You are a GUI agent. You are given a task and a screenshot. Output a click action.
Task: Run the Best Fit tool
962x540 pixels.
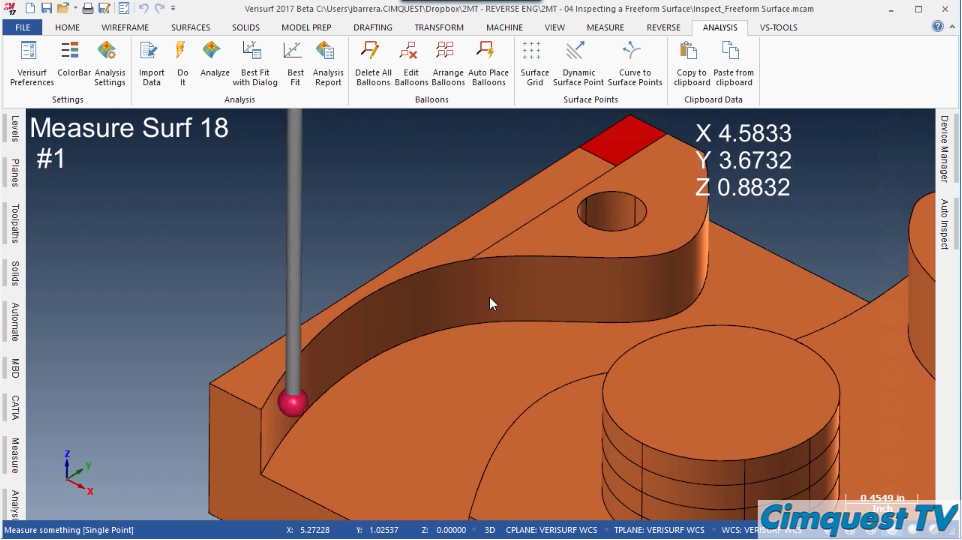(x=295, y=63)
